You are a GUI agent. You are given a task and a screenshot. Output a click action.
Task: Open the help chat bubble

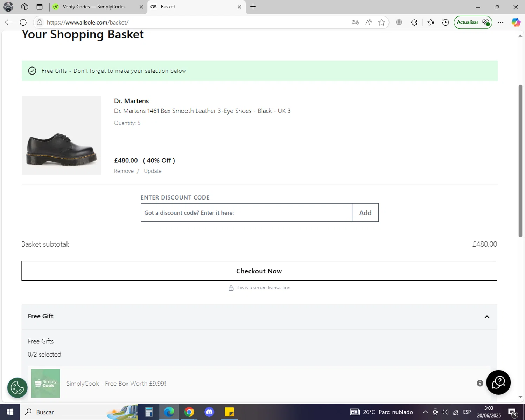498,382
